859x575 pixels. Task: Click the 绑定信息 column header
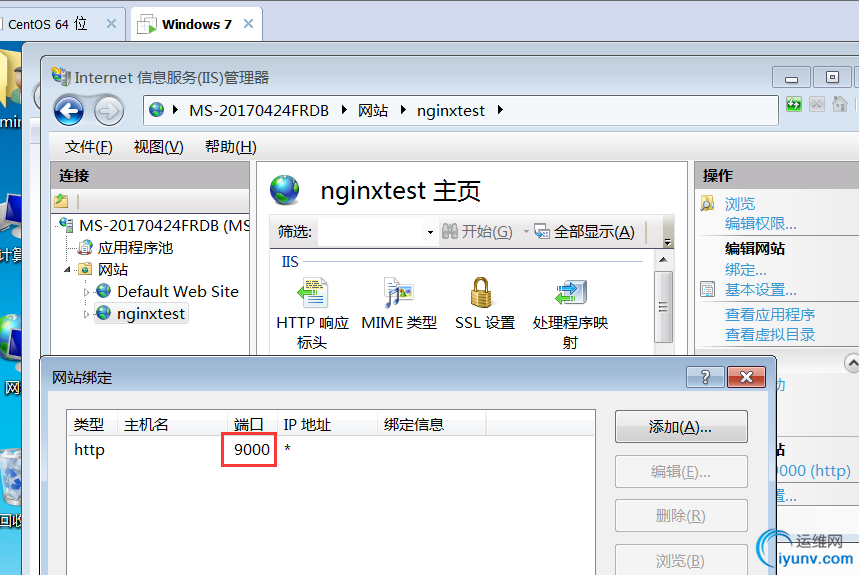(432, 424)
